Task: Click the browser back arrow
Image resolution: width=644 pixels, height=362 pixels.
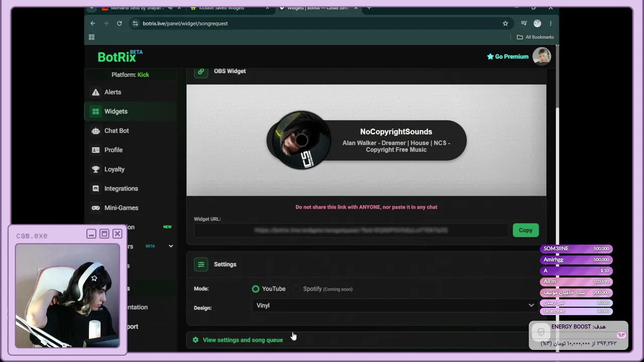Action: pyautogui.click(x=93, y=24)
